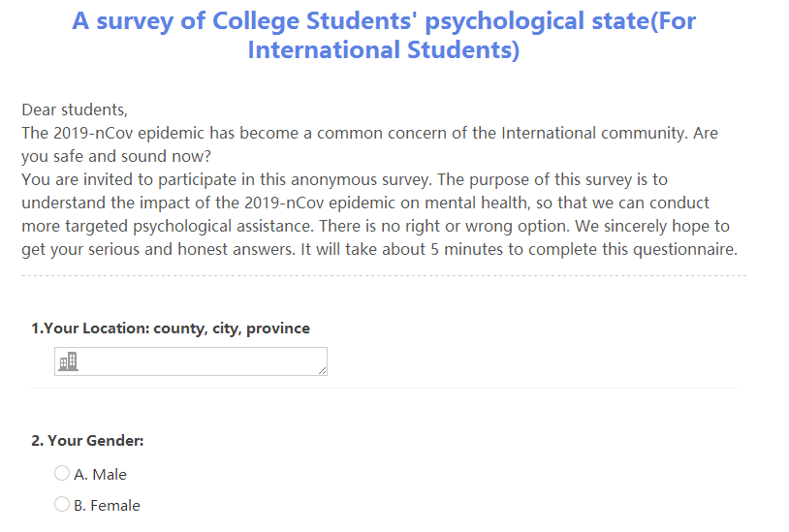Click the "B. Female" option label

[x=107, y=505]
